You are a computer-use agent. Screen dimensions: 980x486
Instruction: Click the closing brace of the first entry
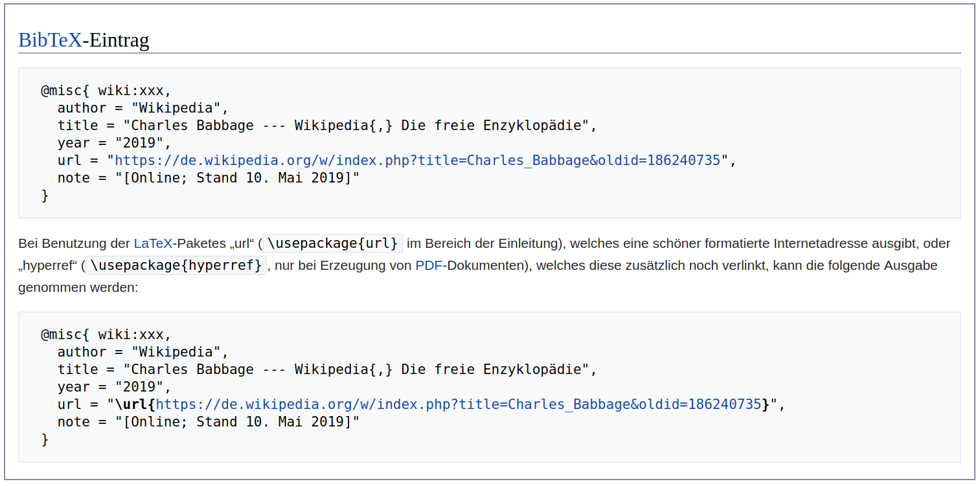click(x=44, y=195)
